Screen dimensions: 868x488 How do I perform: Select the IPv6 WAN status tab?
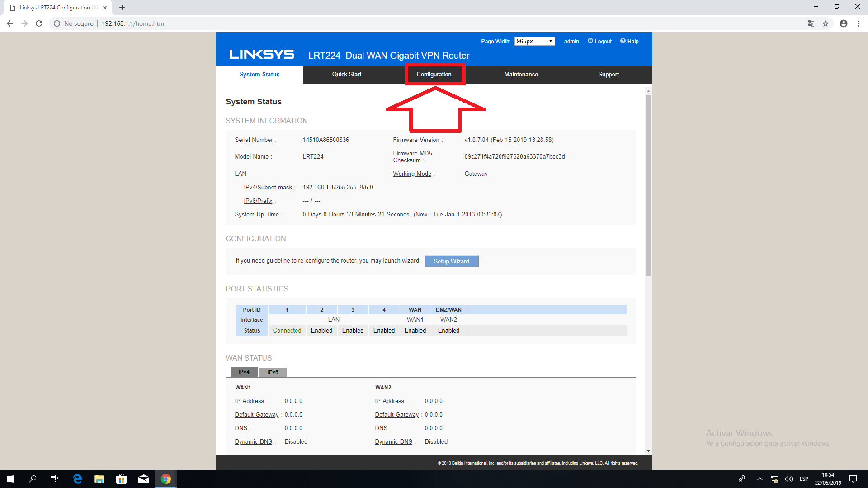(273, 372)
